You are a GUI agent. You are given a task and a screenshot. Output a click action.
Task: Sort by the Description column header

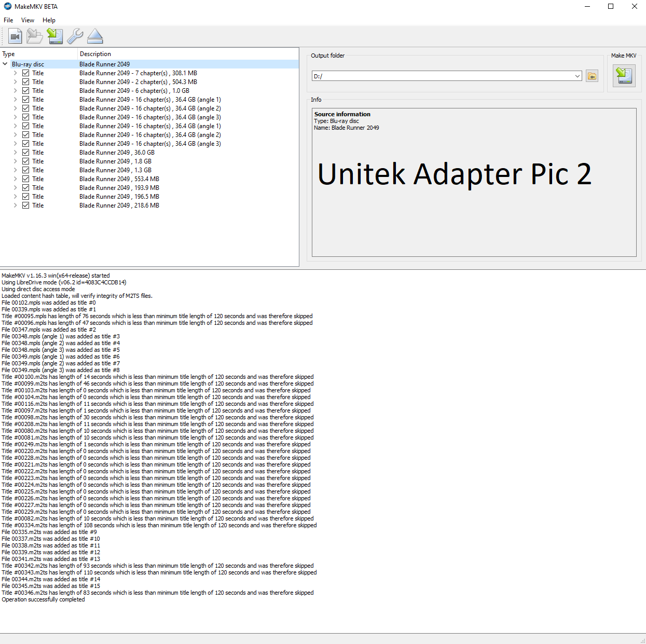[x=188, y=54]
